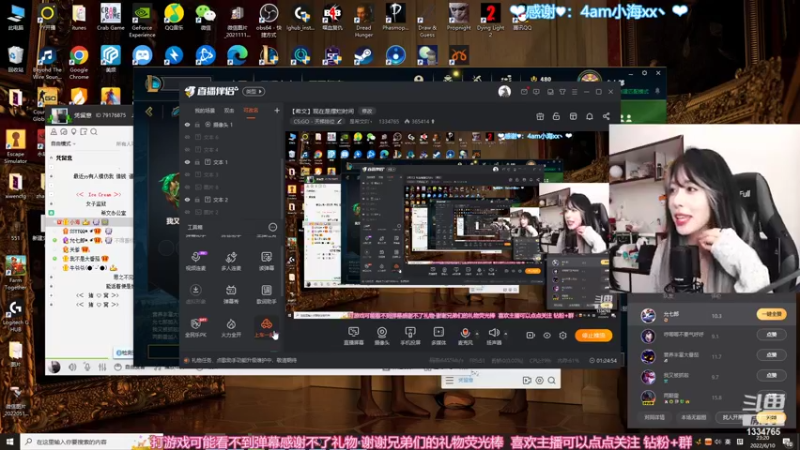Screen dimensions: 800x450
Task: Add a Multimedia (多媒体) source
Action: (x=438, y=336)
